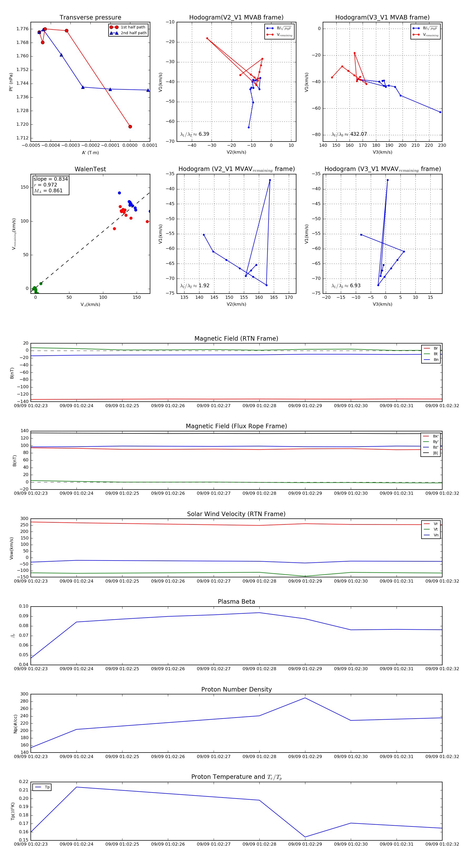Click the |B| legend entry
This screenshot has width=473, height=868.
click(431, 453)
